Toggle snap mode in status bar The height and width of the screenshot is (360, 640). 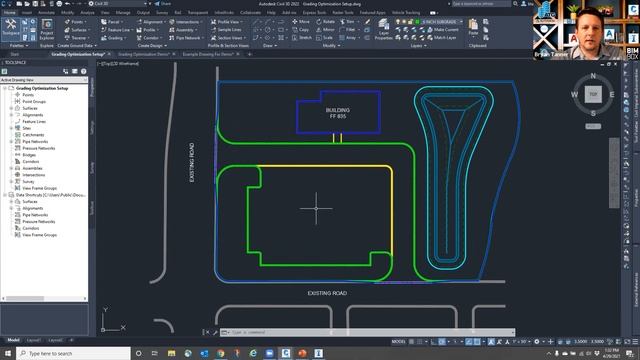pyautogui.click(x=420, y=342)
